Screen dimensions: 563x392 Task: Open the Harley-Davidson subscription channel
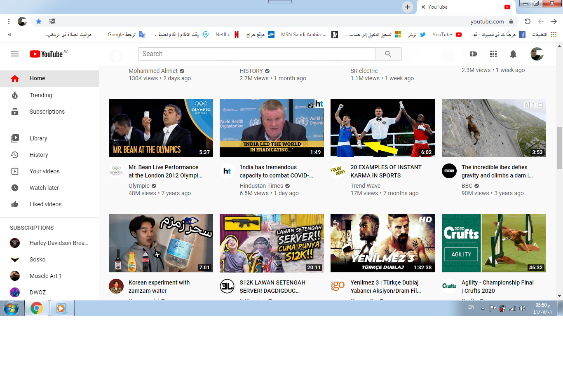[49, 243]
